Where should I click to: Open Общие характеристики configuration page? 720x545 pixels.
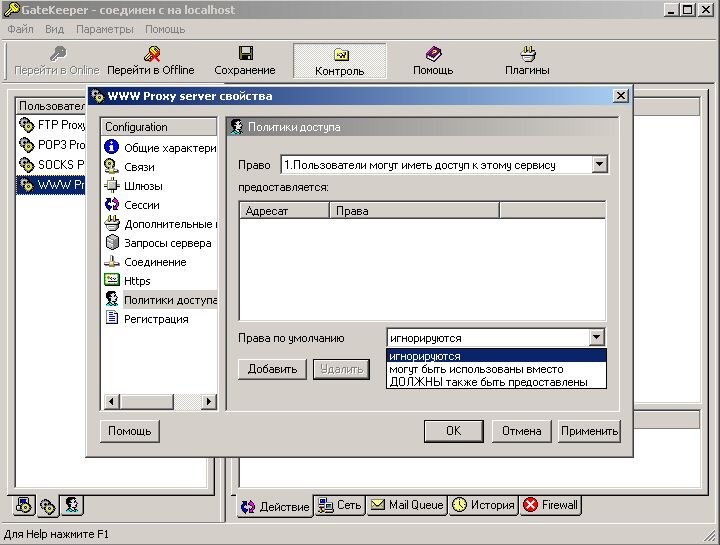click(160, 148)
